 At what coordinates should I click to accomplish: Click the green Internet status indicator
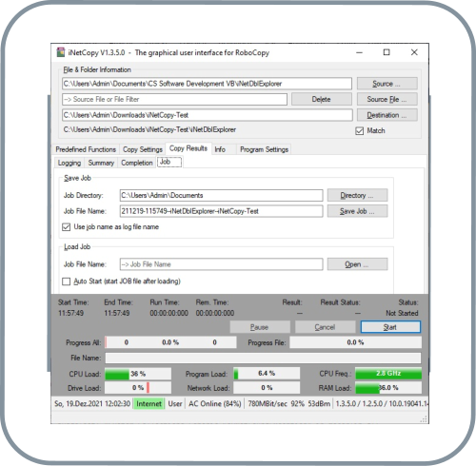pos(149,404)
